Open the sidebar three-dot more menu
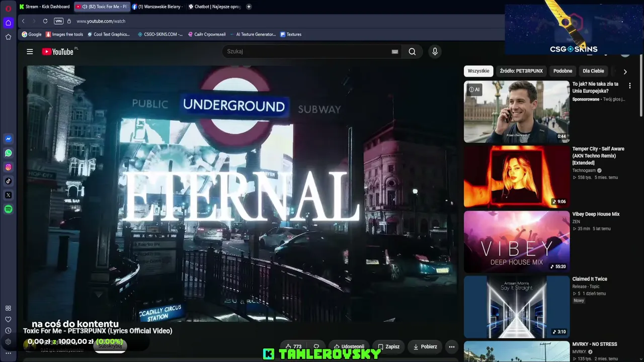Image resolution: width=644 pixels, height=362 pixels. [x=8, y=353]
